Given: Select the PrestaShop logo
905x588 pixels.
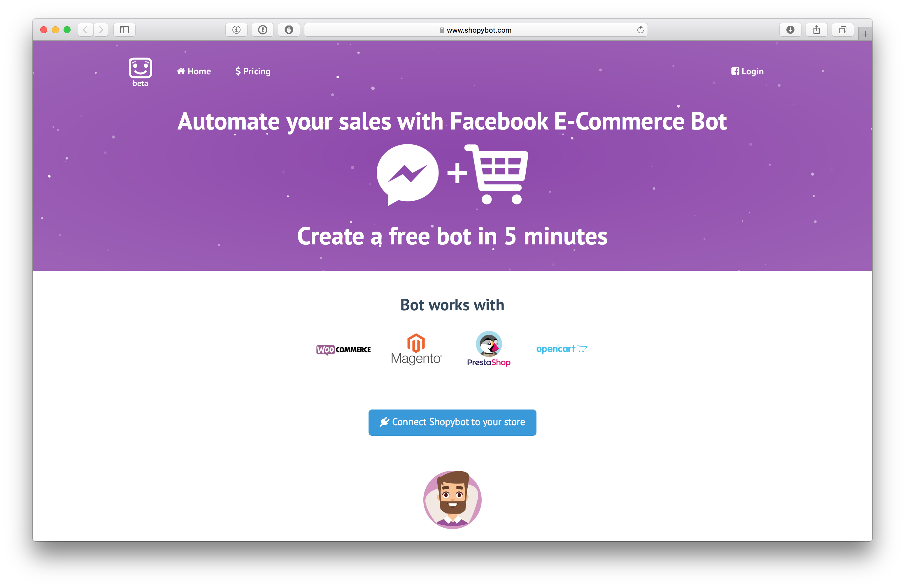Looking at the screenshot, I should pyautogui.click(x=489, y=349).
